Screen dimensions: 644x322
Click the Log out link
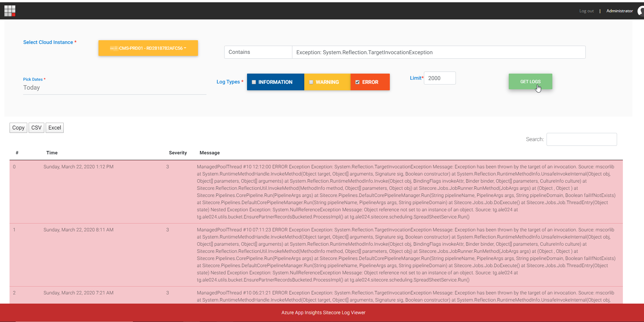(586, 11)
